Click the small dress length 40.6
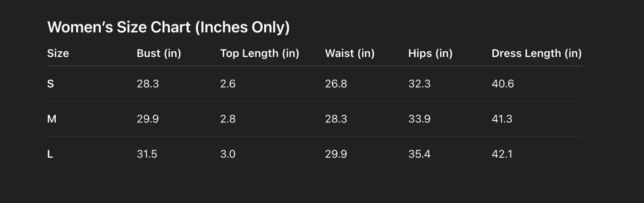Viewport: 644px width, 203px height. (x=503, y=84)
